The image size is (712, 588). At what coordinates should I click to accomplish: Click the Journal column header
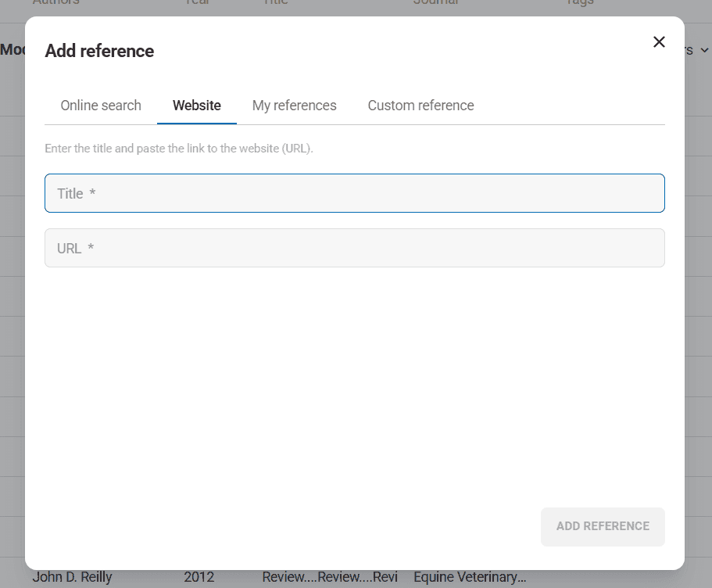(436, 3)
